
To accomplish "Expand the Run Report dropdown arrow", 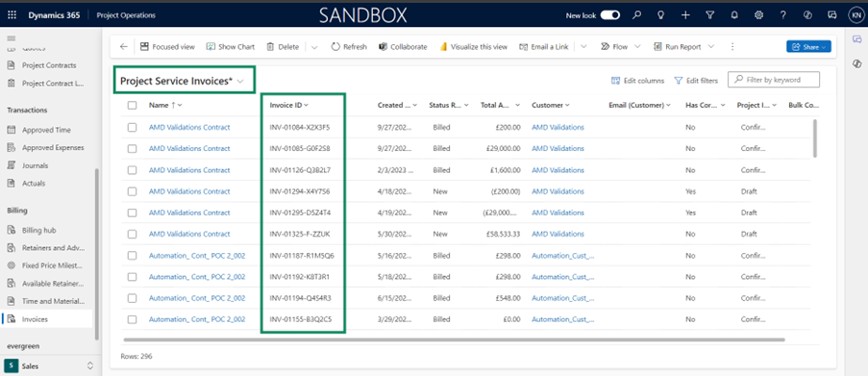I will 711,47.
